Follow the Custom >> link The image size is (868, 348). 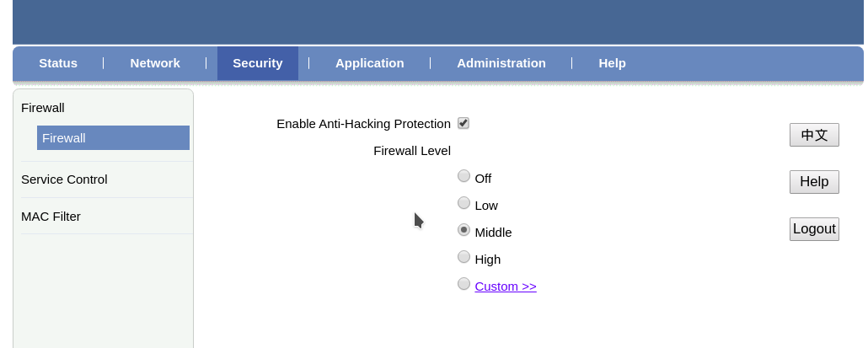(x=506, y=286)
